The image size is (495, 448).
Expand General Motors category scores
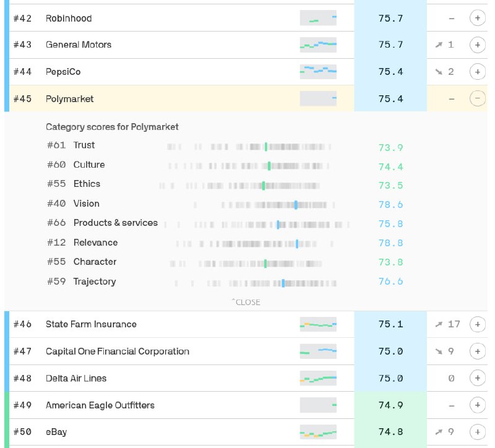coord(477,45)
